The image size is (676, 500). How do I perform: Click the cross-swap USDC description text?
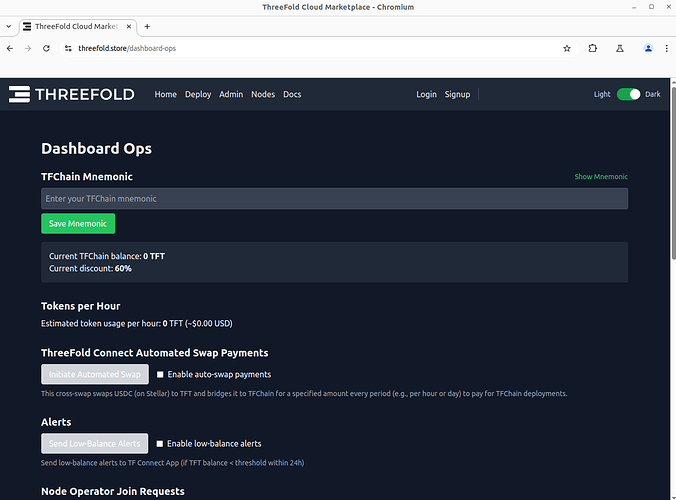click(304, 394)
